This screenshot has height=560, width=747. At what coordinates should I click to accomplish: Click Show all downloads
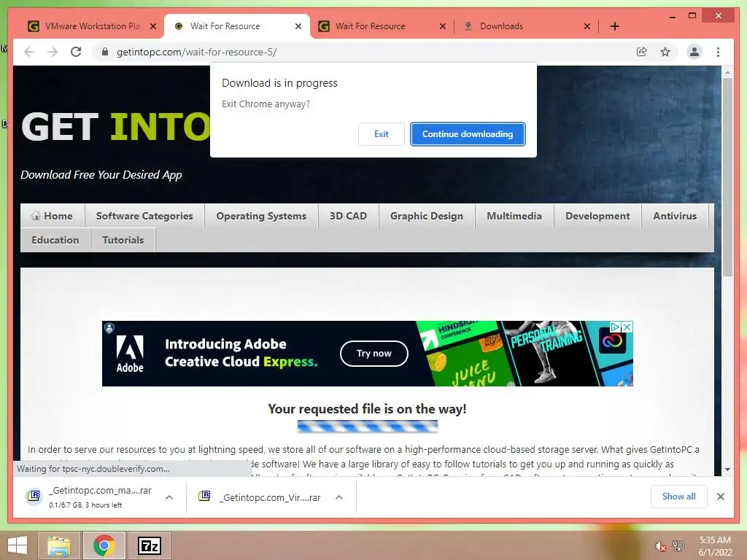pos(679,497)
